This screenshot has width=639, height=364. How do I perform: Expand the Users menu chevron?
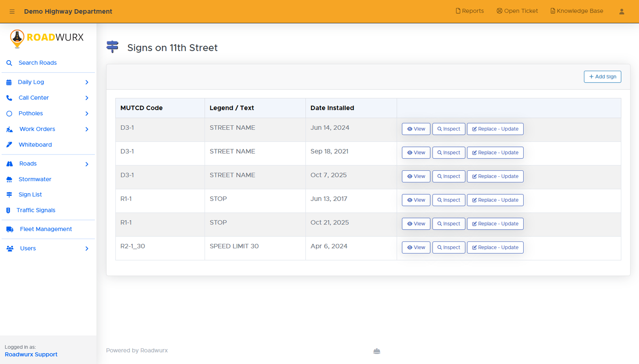click(x=87, y=249)
